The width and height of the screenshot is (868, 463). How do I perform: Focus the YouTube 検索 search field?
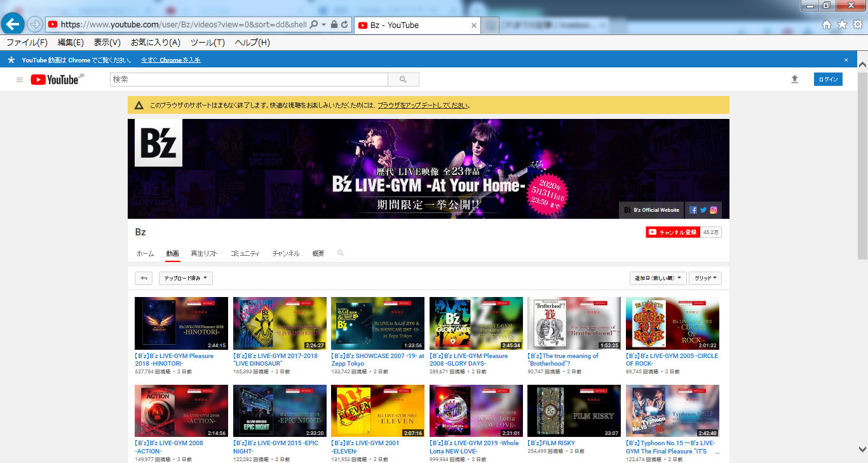pos(249,79)
